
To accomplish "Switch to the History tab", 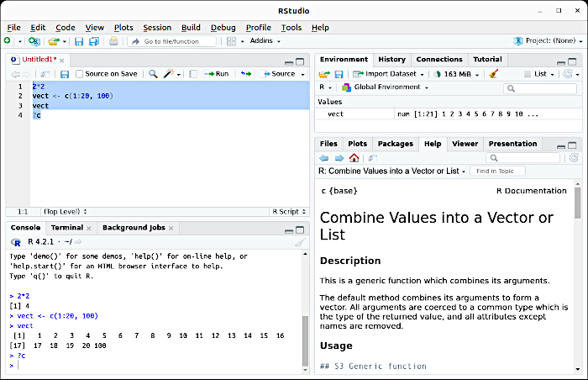I will [391, 60].
